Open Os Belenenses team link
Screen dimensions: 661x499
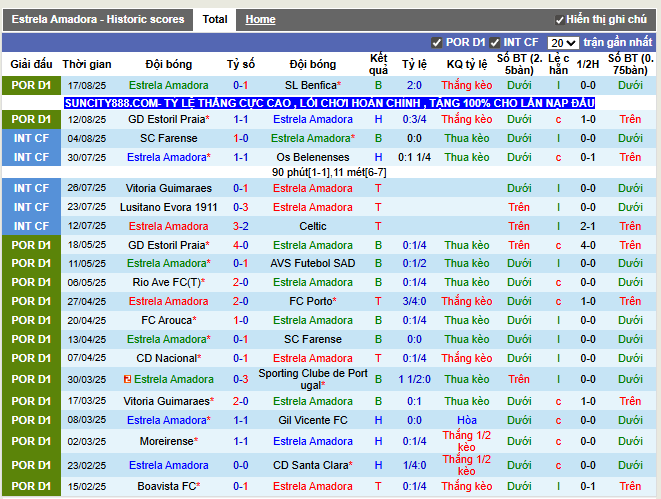point(313,157)
